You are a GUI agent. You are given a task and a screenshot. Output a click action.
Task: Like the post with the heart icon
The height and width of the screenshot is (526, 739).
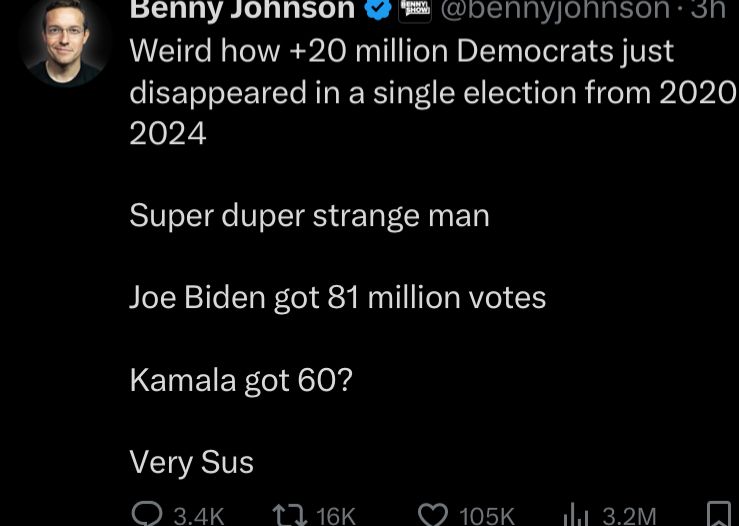click(432, 515)
